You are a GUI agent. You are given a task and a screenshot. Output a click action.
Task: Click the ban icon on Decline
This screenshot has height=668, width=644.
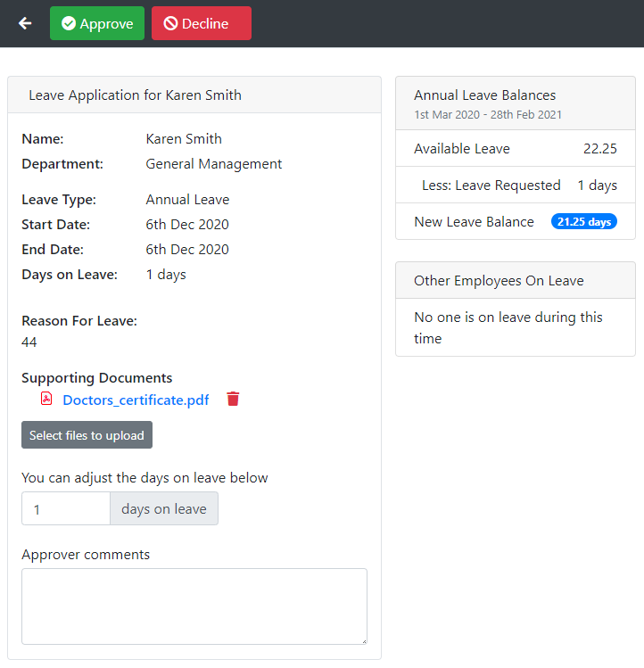170,24
